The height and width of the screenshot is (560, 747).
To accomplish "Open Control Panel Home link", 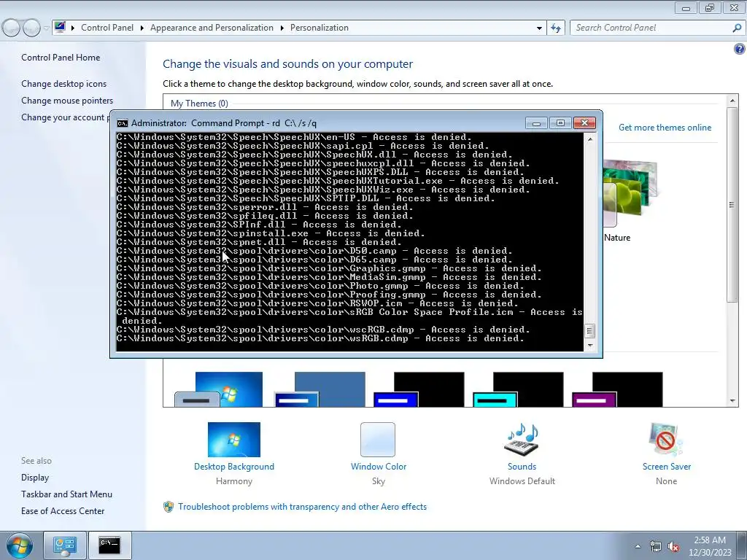I will pyautogui.click(x=61, y=58).
